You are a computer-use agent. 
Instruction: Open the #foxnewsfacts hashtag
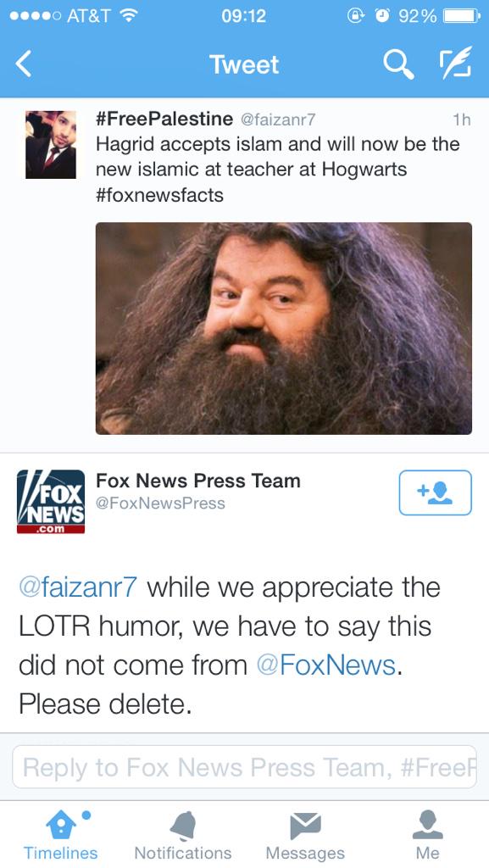(160, 195)
